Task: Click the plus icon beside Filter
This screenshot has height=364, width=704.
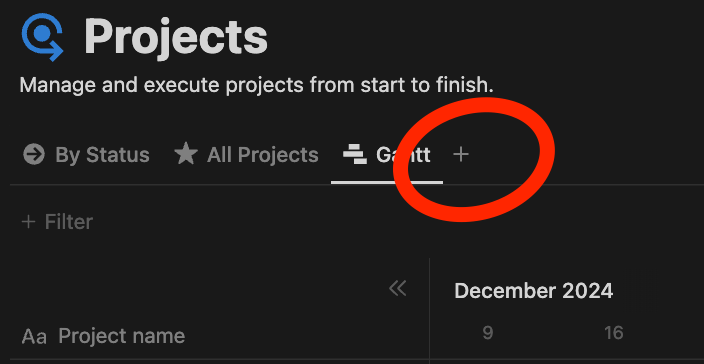Action: pos(28,222)
